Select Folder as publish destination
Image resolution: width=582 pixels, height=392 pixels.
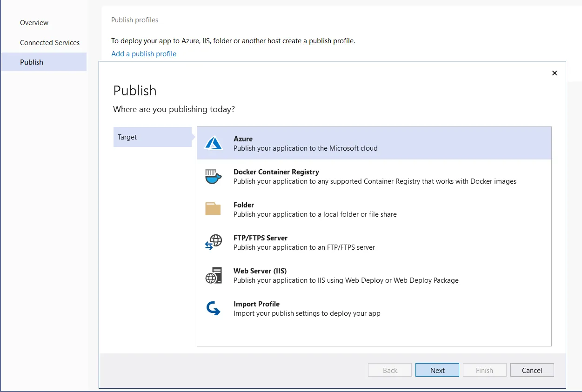coord(326,209)
